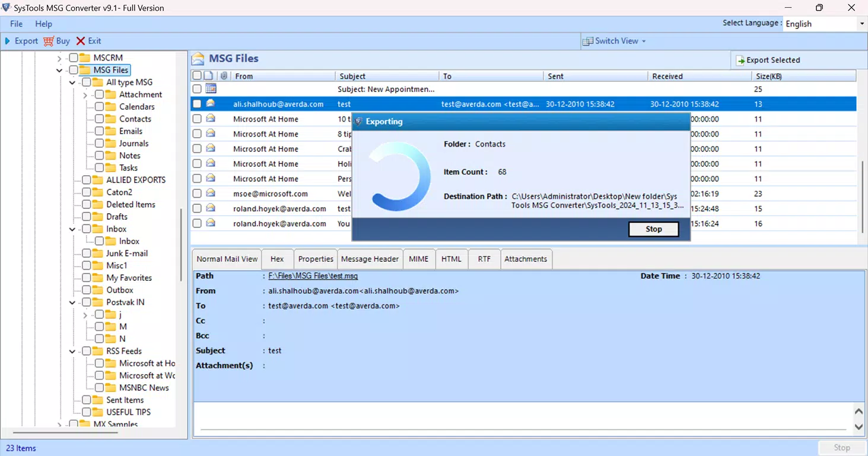
Task: Click the document type column header icon
Action: pos(208,76)
